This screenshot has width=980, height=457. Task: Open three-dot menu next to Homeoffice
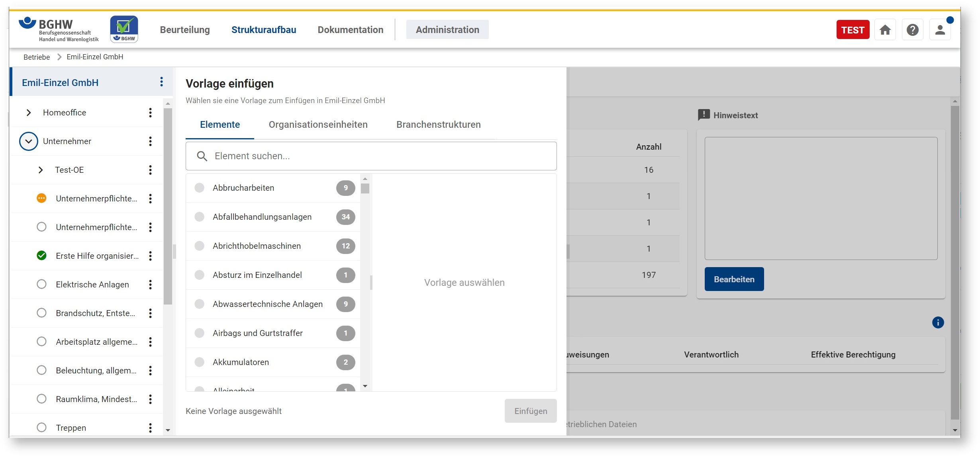150,113
